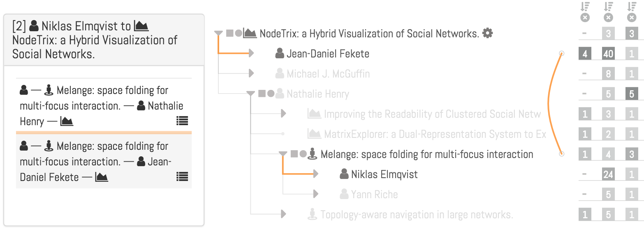Image resolution: width=644 pixels, height=229 pixels.
Task: Click the list icon on the Jean-Daniel Fekete path
Action: [x=182, y=176]
